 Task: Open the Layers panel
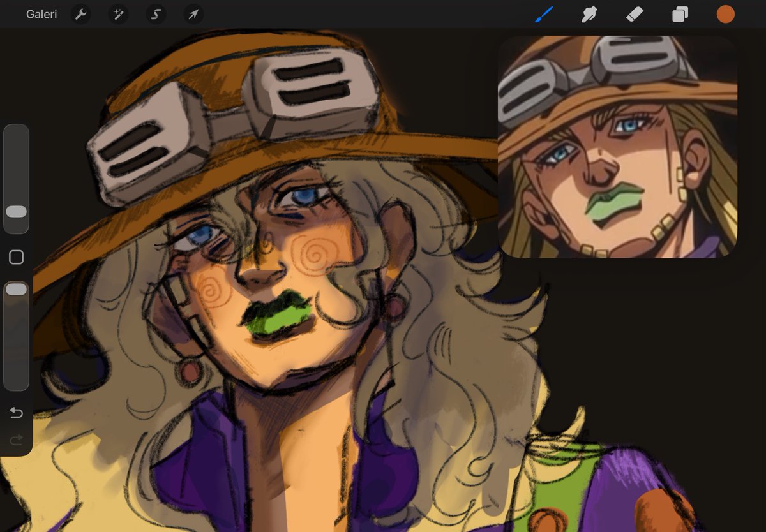coord(680,14)
